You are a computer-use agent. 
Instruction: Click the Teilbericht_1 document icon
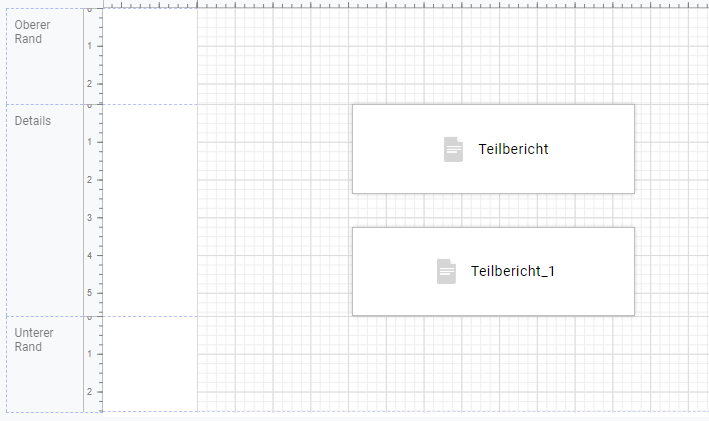[x=446, y=271]
